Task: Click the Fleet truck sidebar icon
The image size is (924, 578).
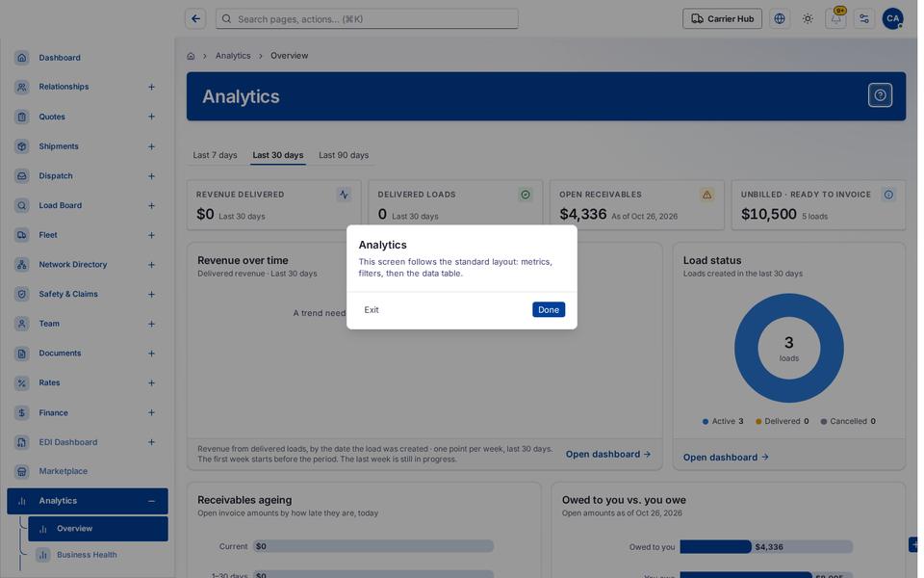Action: pos(22,235)
